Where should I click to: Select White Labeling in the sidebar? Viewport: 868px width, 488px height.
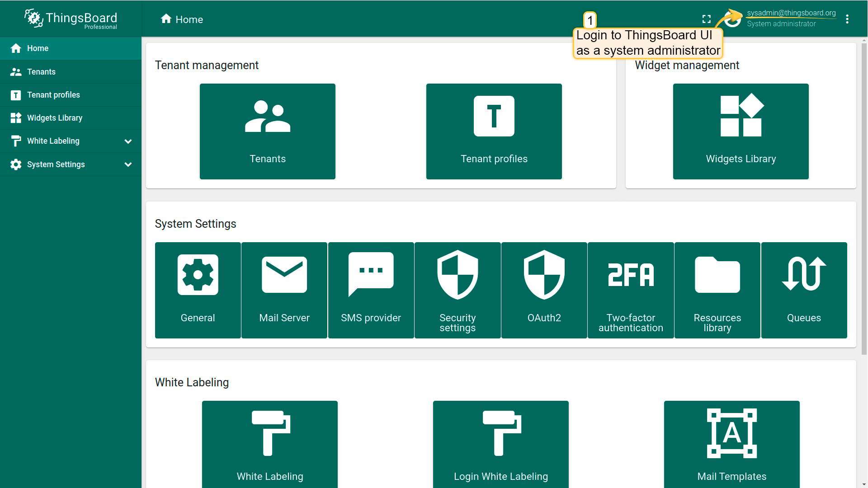[x=71, y=141]
